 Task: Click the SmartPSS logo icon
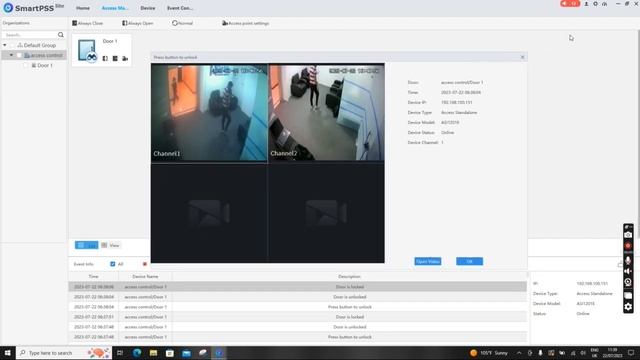point(8,8)
